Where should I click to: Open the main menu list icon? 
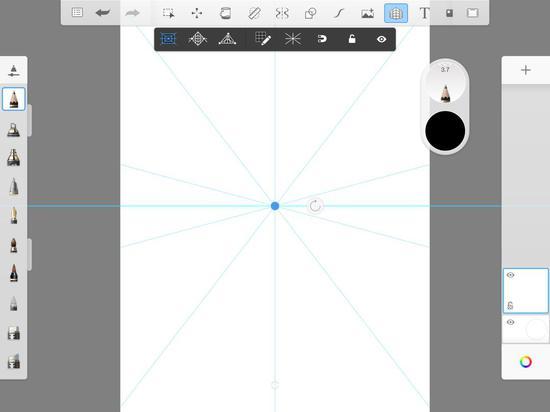pyautogui.click(x=77, y=13)
